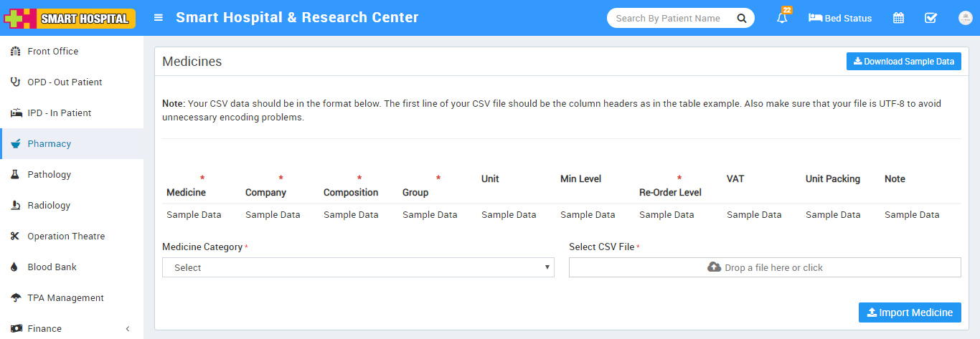Click the search magnifier icon
980x339 pixels.
click(742, 18)
